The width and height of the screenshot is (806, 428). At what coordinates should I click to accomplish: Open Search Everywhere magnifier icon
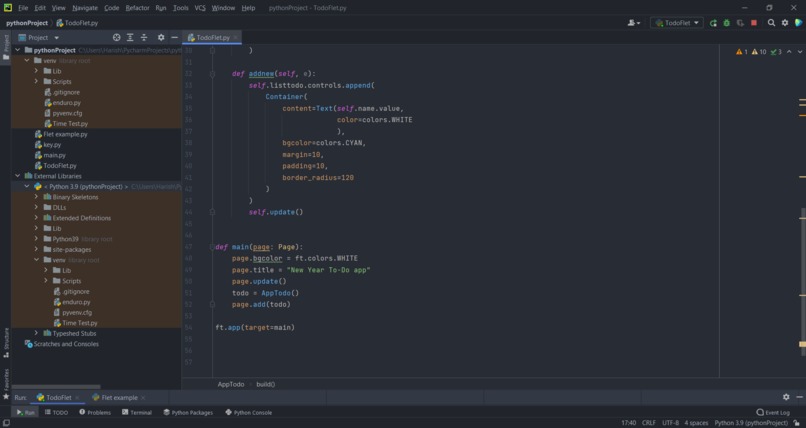click(771, 23)
